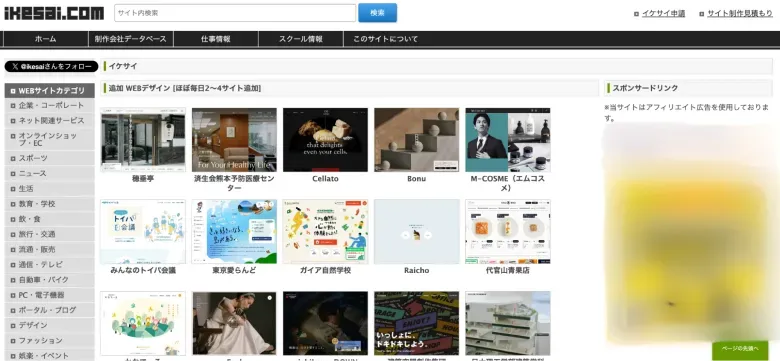Click the ガイア自然学校 title text
This screenshot has width=780, height=361.
click(325, 271)
